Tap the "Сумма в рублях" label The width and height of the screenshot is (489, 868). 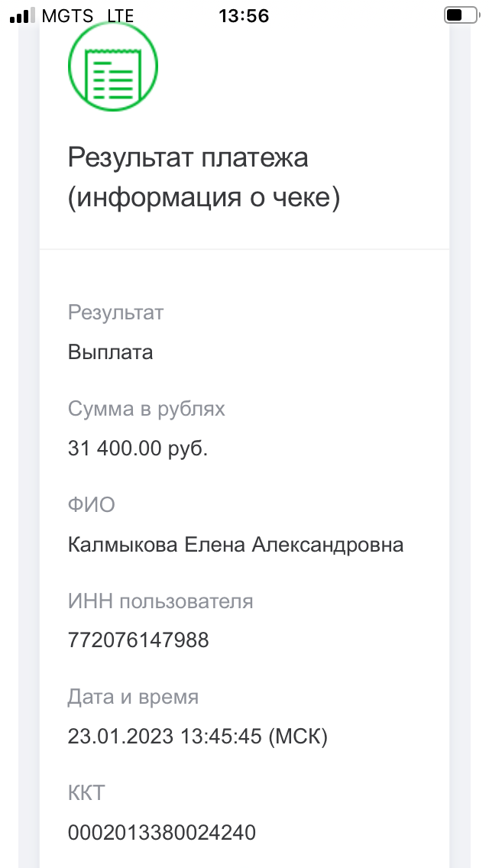coord(147,409)
